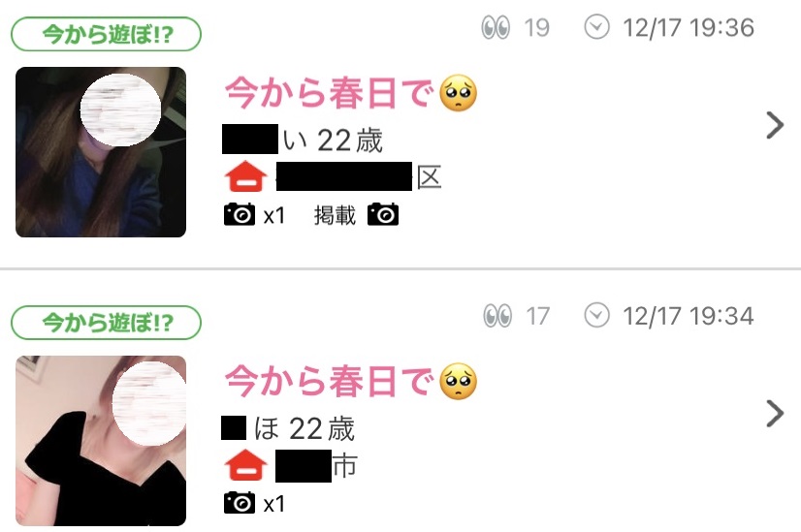The width and height of the screenshot is (801, 532).
Task: Click the red house icon in first listing
Action: [x=245, y=176]
